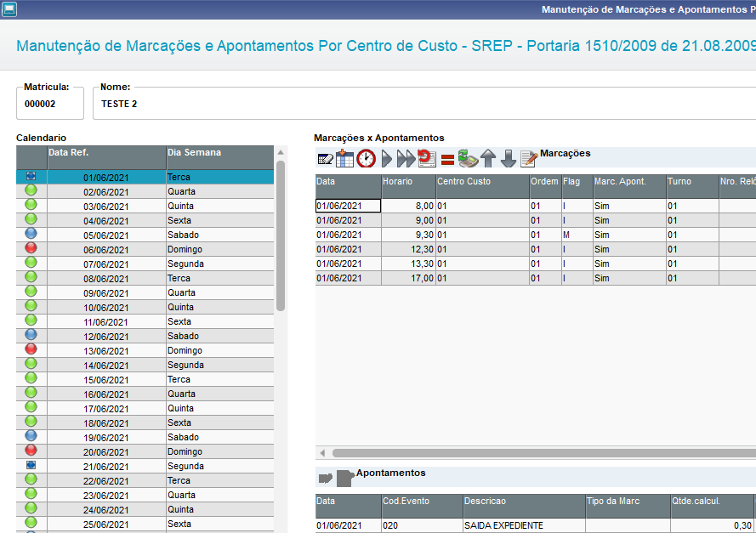Click the calendar vertical scrollbar thumb

point(281,236)
